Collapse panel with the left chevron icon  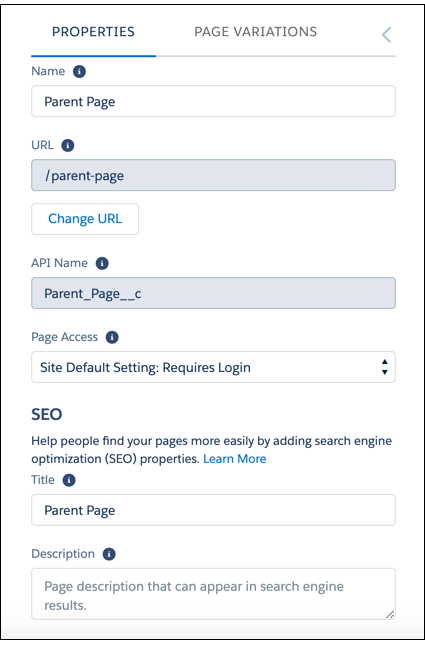pyautogui.click(x=386, y=35)
